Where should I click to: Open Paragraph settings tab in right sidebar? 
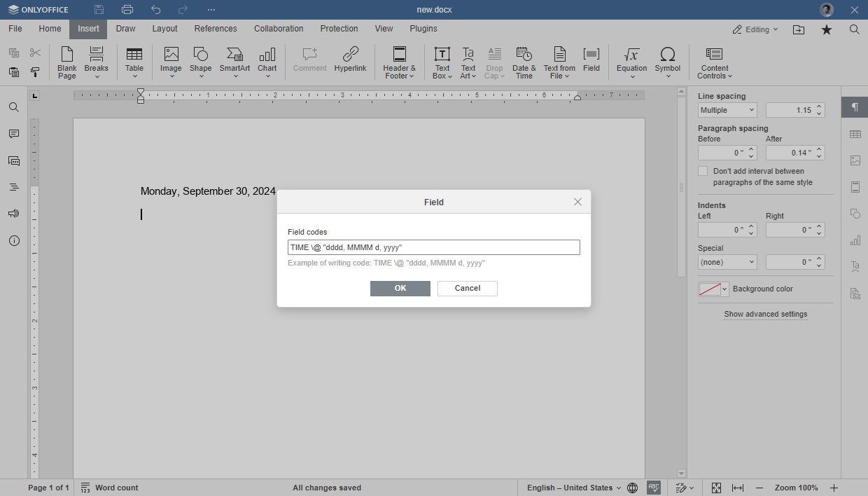(x=855, y=107)
